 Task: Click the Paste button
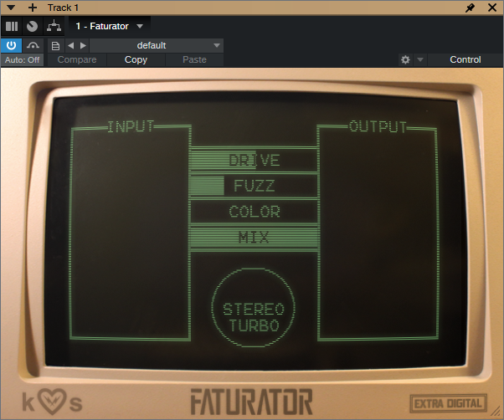194,59
